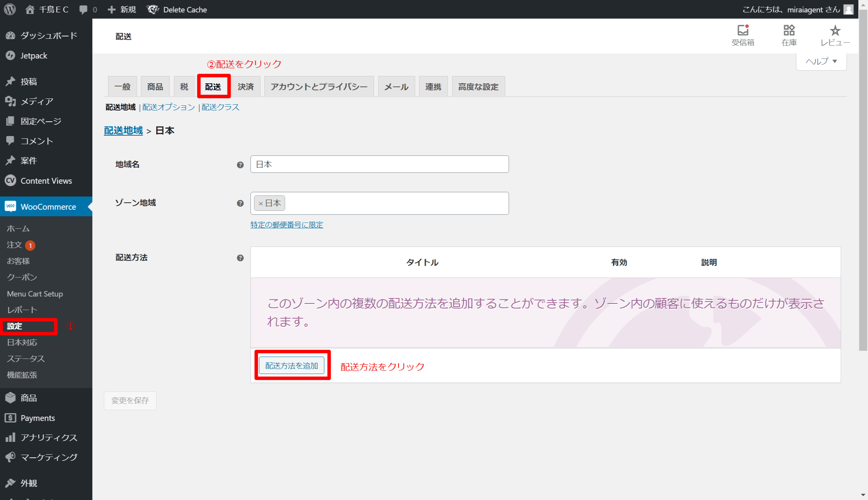Select 設定 under WooCommerce menu
This screenshot has height=500, width=868.
pyautogui.click(x=14, y=326)
